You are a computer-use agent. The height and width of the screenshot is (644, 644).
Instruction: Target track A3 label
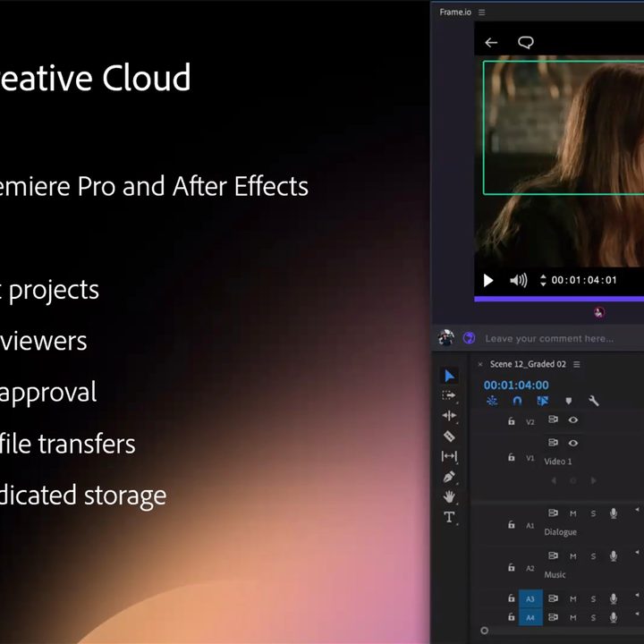530,598
